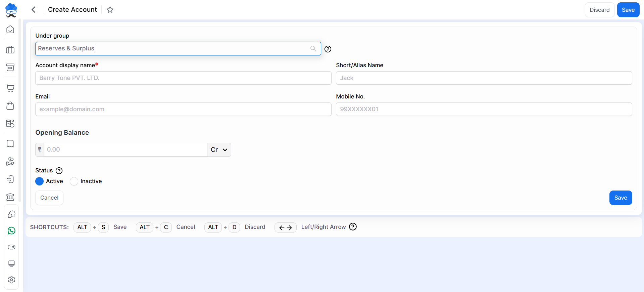Open the login arrow icon in sidebar

(x=10, y=179)
